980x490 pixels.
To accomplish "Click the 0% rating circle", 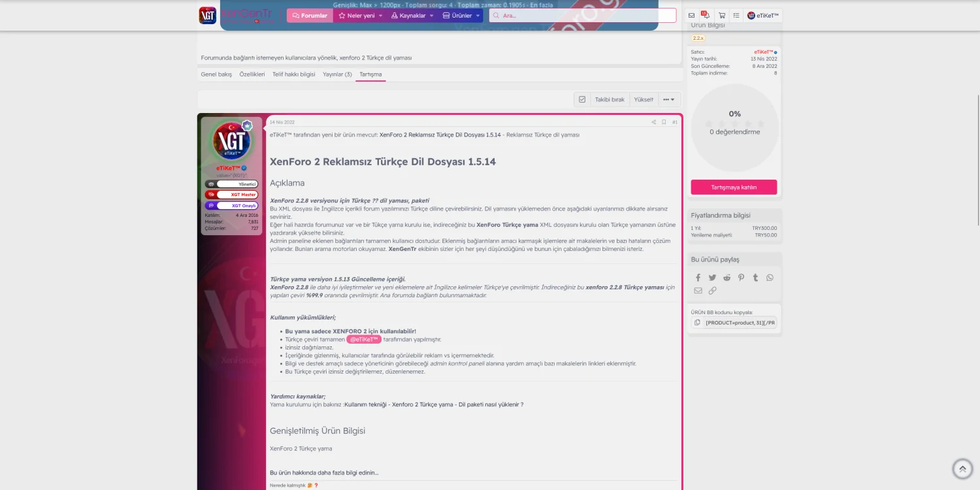I will 734,127.
